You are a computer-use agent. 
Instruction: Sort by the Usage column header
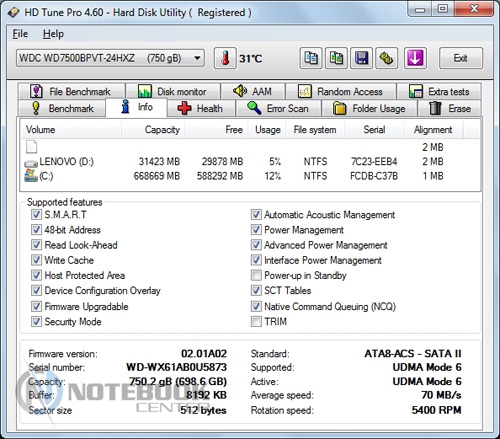tap(266, 129)
